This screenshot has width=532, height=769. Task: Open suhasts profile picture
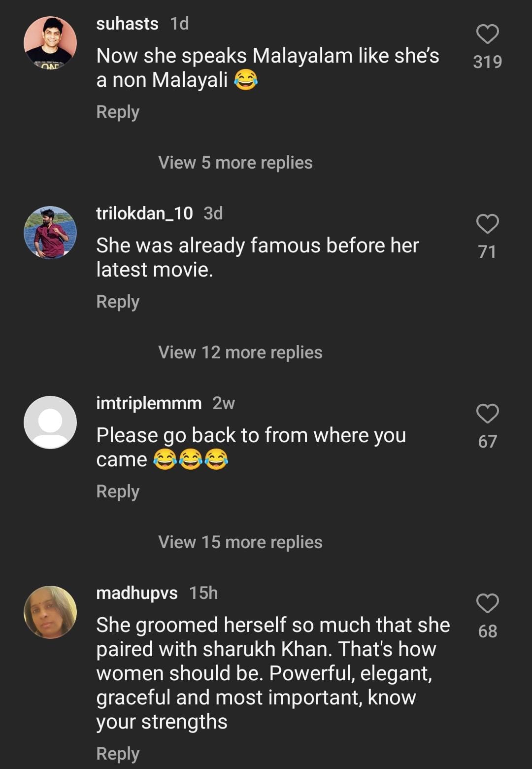50,42
